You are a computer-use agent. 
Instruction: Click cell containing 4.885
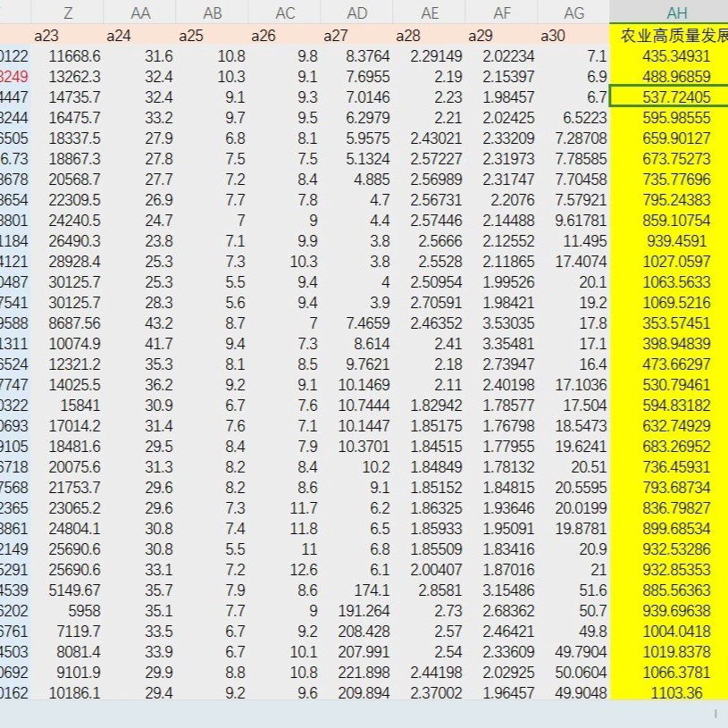pos(357,180)
